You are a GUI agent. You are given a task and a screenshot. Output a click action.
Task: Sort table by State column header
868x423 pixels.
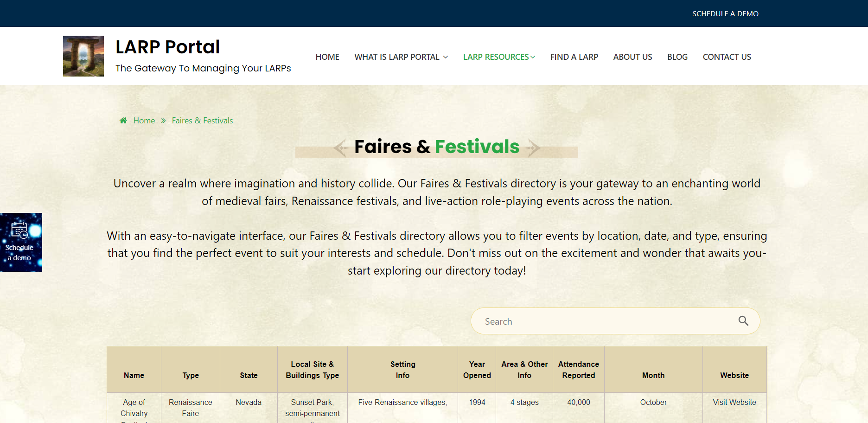[x=249, y=375]
